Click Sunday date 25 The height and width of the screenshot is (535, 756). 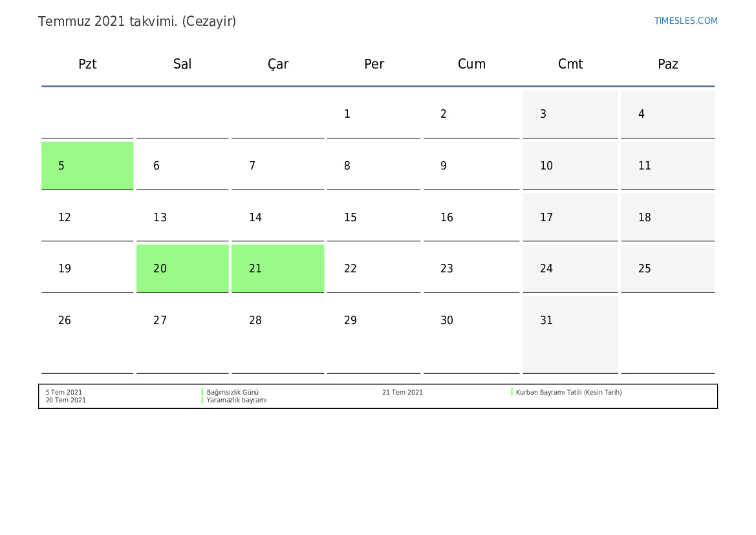click(668, 268)
